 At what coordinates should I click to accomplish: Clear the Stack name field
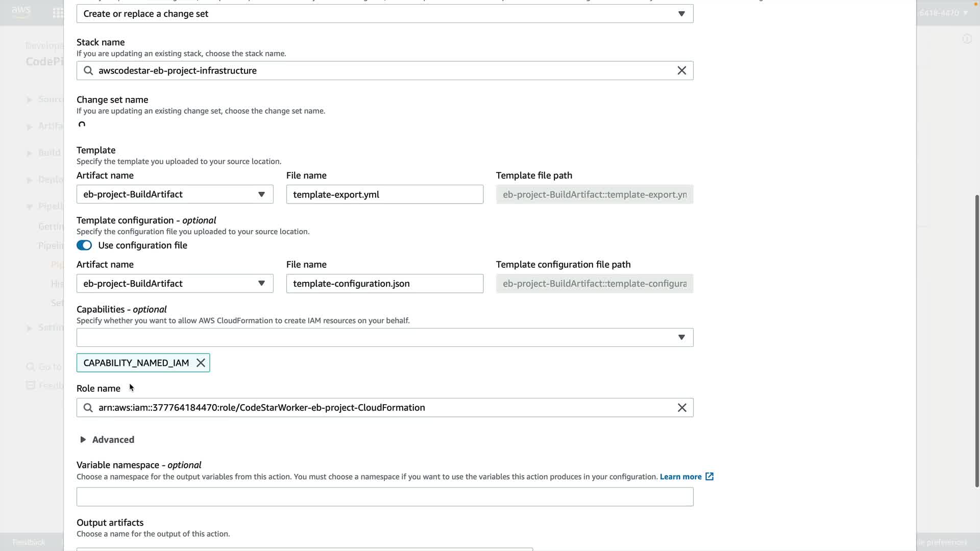click(681, 71)
